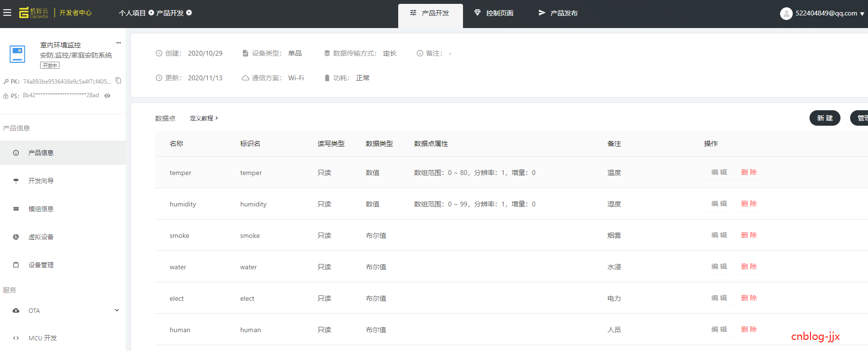
Task: Click the 通信方案 cloud icon
Action: [x=245, y=78]
